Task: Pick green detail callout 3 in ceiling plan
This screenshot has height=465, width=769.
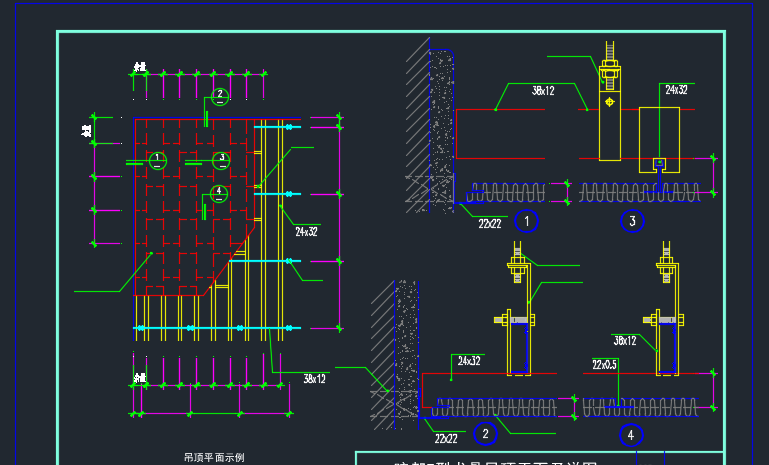Action: 221,160
